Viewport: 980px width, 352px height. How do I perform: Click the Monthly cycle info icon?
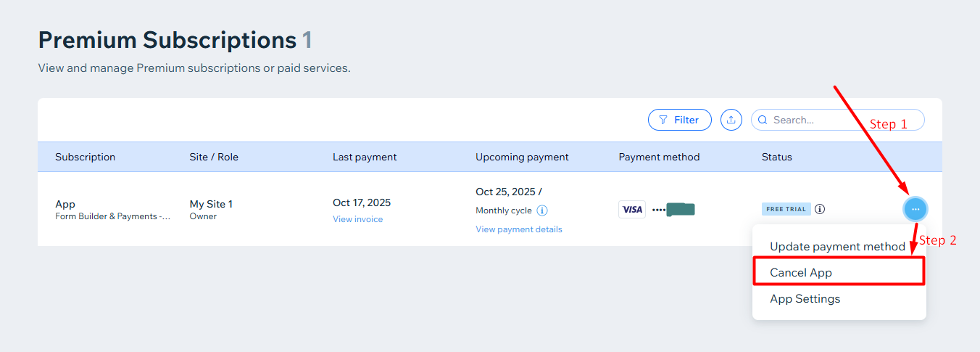[x=542, y=210]
